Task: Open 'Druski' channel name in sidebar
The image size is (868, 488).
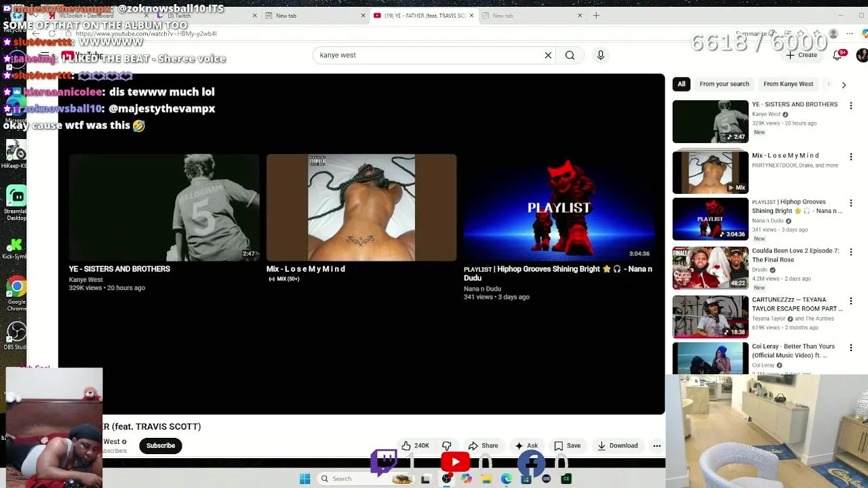Action: coord(759,270)
